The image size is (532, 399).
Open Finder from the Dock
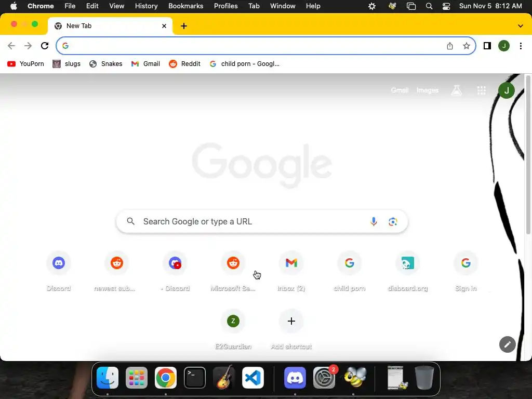tap(108, 378)
